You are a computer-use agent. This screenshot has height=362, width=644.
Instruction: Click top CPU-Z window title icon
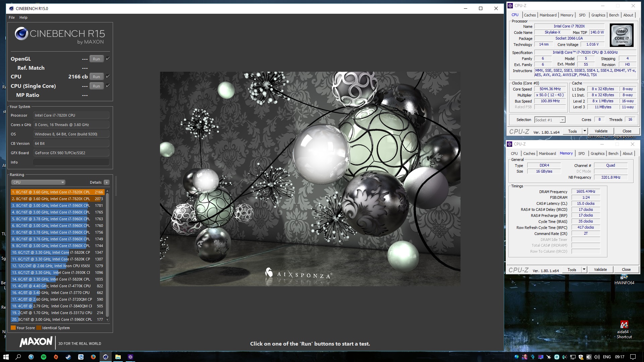(510, 6)
